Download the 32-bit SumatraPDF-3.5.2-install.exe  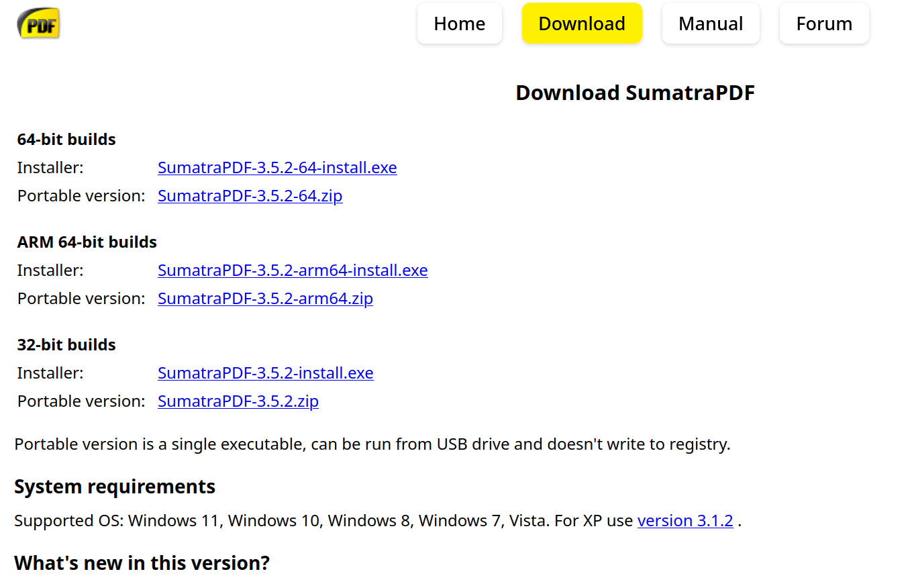pyautogui.click(x=266, y=373)
